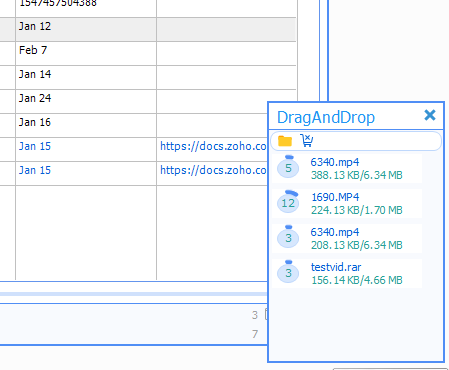Select the Jan 12 table cell
This screenshot has width=449, height=370.
86,30
